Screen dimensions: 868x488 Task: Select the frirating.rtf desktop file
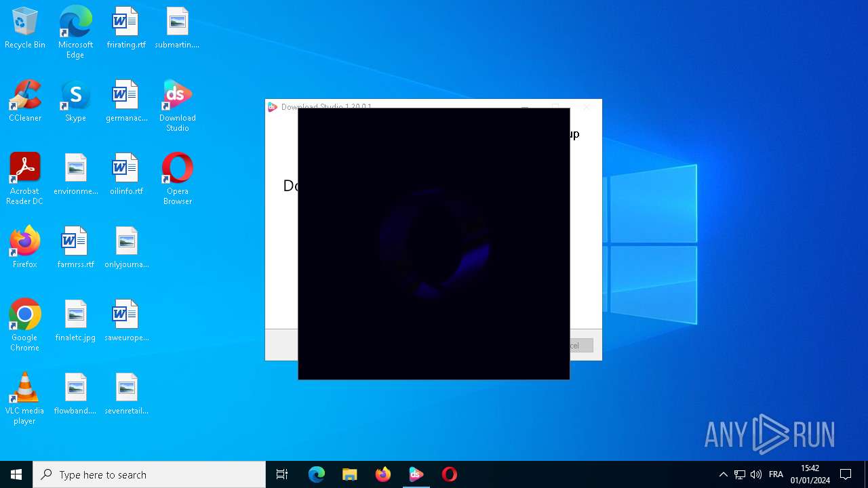coord(126,28)
